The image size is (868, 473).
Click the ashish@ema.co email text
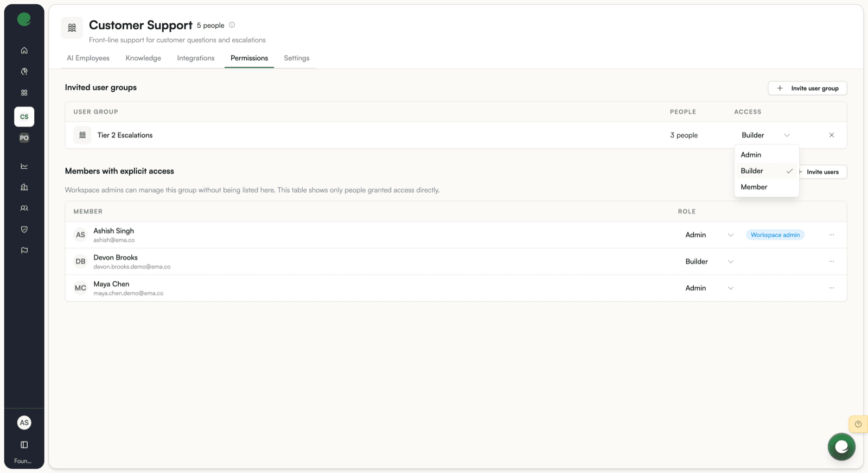(x=114, y=240)
